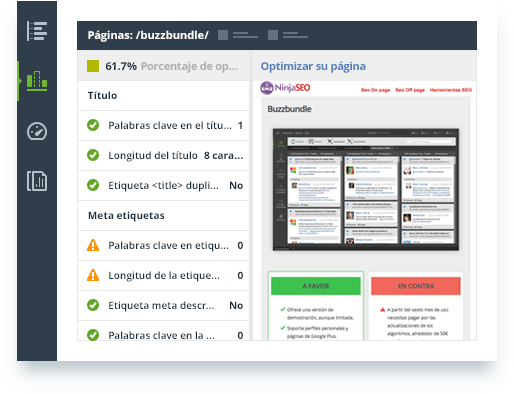
Task: Select the Etiqueta <title> dupli... row text
Action: (x=163, y=186)
